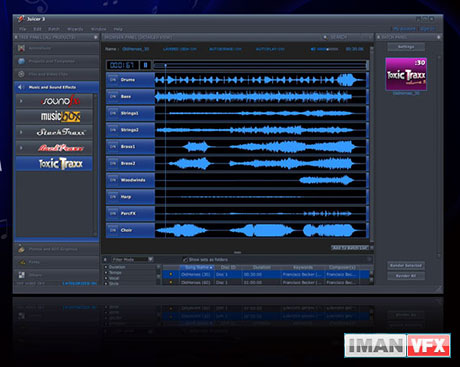Image resolution: width=460 pixels, height=367 pixels.
Task: Click the playback position slider
Action: pos(260,65)
